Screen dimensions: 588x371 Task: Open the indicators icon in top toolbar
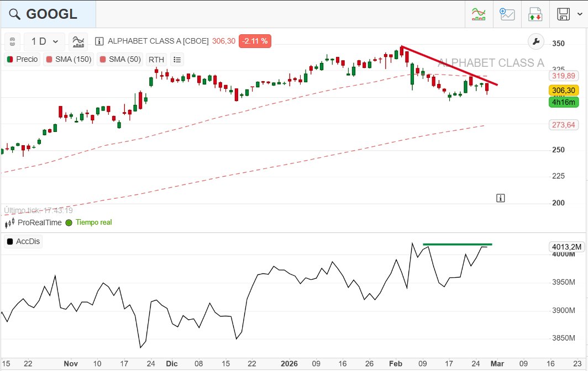[479, 14]
